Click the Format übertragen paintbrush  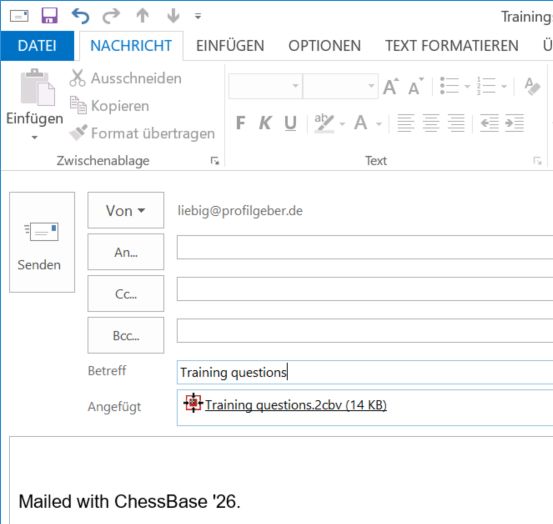(x=78, y=133)
